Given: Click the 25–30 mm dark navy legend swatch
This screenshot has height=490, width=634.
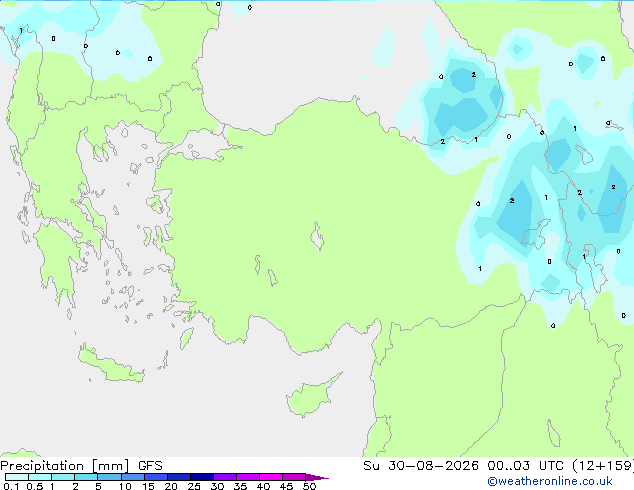Looking at the screenshot, I should [201, 477].
